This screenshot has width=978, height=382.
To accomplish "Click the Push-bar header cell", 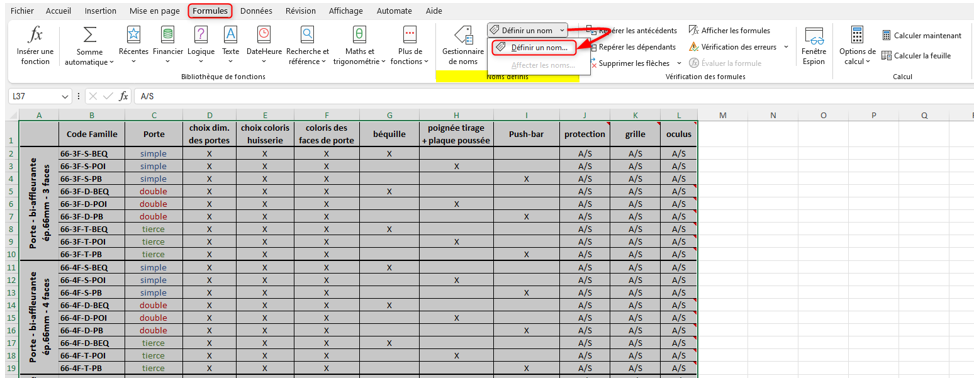I will pos(526,134).
